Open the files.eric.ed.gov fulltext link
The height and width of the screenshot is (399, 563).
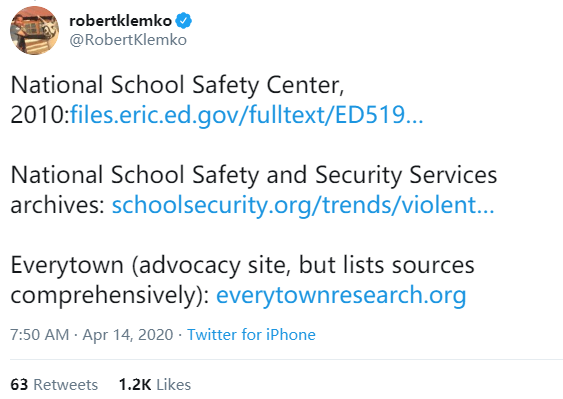(247, 115)
